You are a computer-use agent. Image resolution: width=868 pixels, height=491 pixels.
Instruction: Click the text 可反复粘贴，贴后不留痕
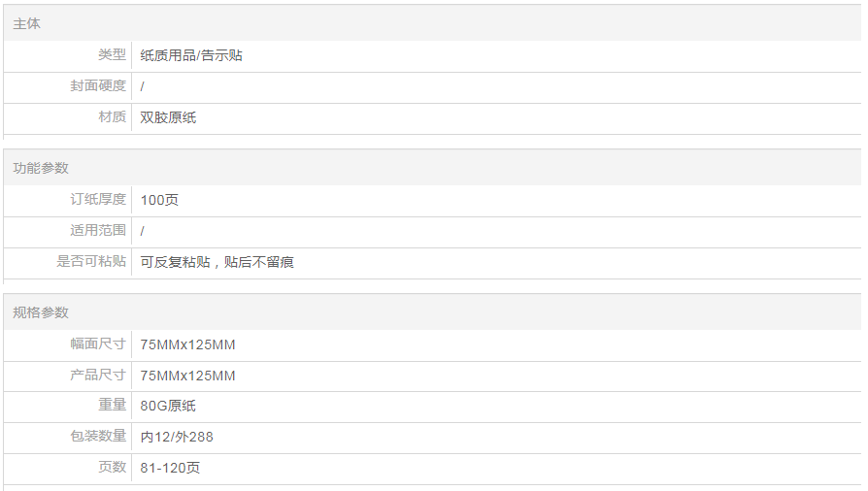pos(217,262)
